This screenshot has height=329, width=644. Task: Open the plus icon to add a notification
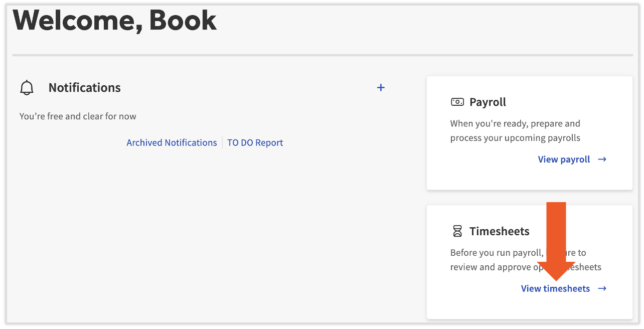point(381,87)
